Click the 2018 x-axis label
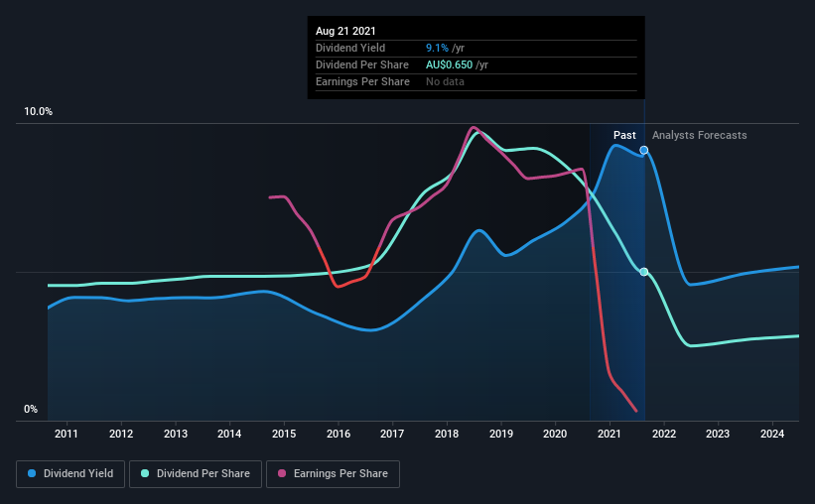Viewport: 815px width, 504px height. pyautogui.click(x=447, y=434)
